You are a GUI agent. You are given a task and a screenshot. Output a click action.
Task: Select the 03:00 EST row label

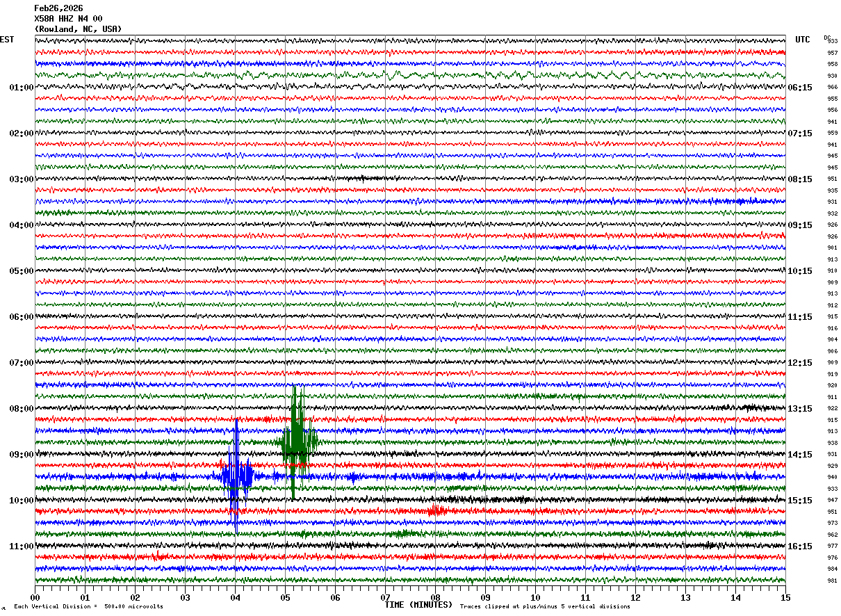pyautogui.click(x=22, y=179)
